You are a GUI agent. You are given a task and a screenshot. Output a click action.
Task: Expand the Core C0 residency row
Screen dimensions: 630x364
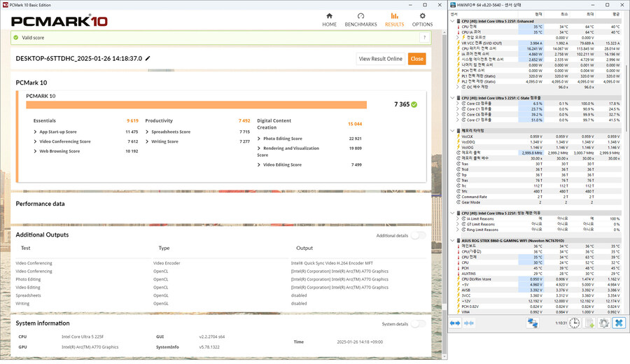pos(457,103)
